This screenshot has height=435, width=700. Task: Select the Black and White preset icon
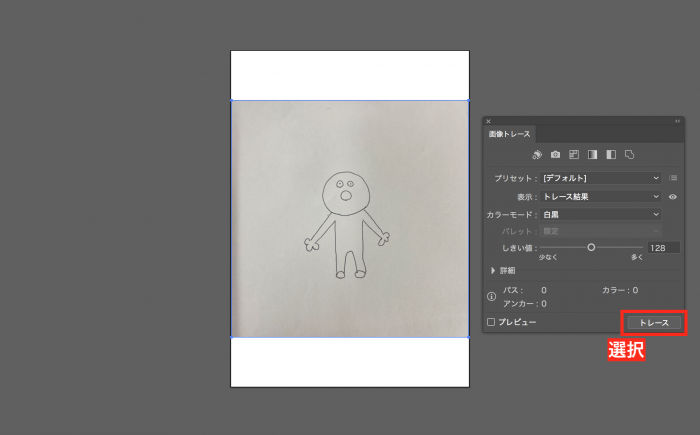611,155
